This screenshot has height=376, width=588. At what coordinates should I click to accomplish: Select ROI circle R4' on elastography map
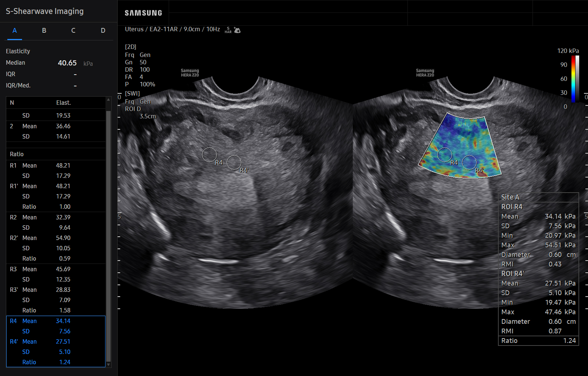click(x=469, y=162)
